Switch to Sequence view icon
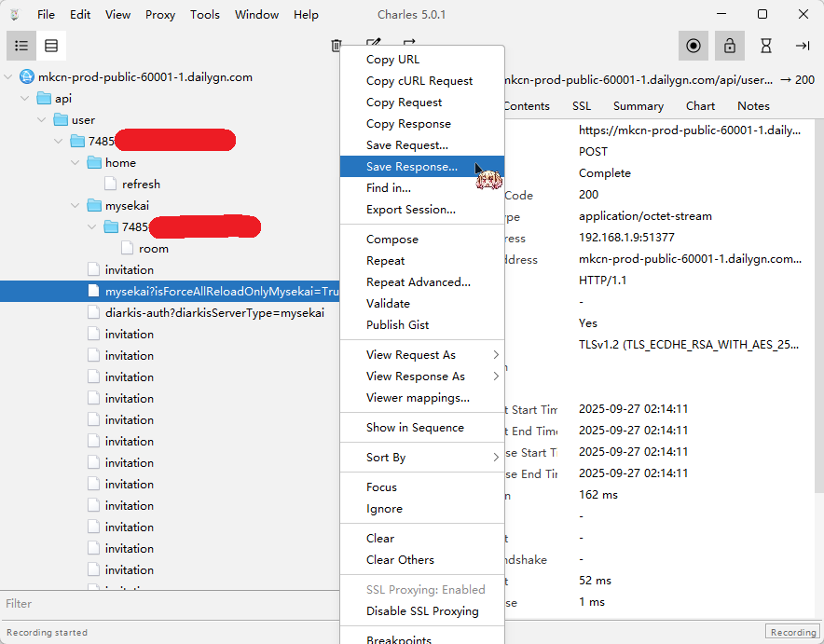This screenshot has width=824, height=644. tap(51, 46)
